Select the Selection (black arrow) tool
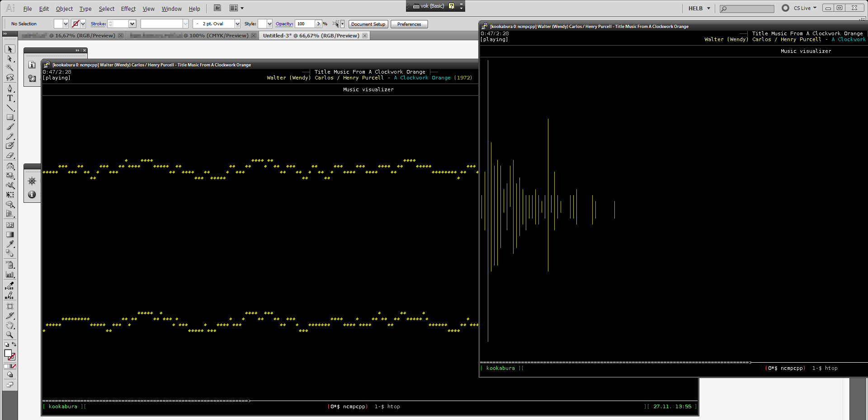Screen dimensions: 868x420 [10, 49]
